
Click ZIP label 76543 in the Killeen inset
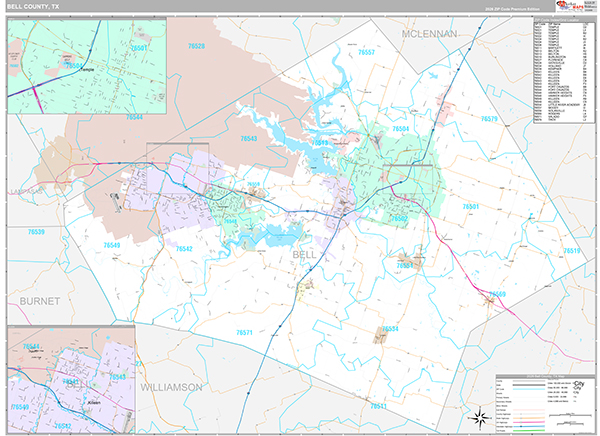click(x=117, y=377)
